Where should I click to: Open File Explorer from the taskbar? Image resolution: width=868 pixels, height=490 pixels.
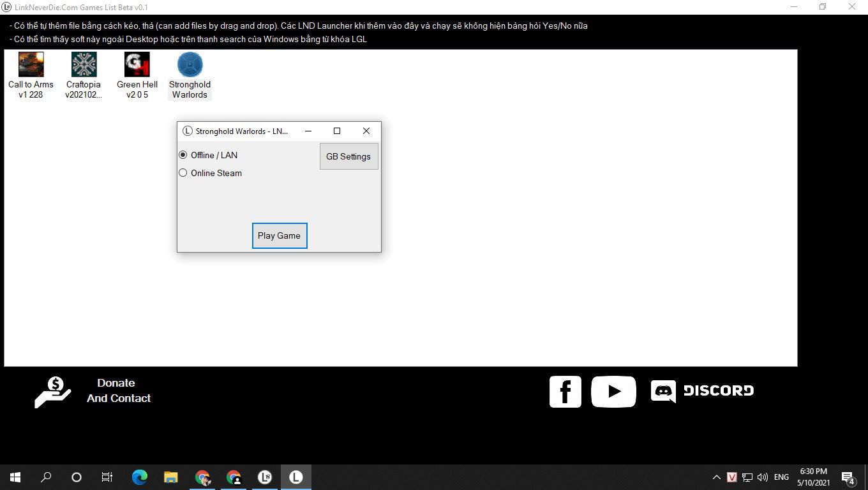[x=171, y=477]
